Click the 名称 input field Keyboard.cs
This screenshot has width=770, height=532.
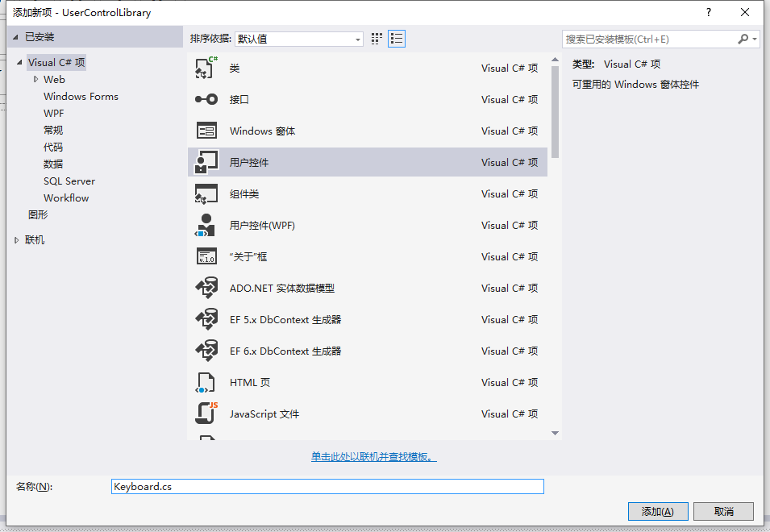[327, 486]
